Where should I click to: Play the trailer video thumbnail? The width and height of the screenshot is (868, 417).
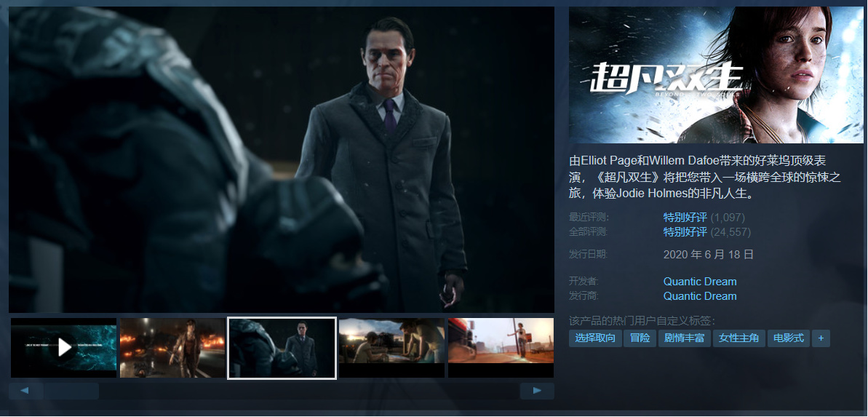point(63,348)
